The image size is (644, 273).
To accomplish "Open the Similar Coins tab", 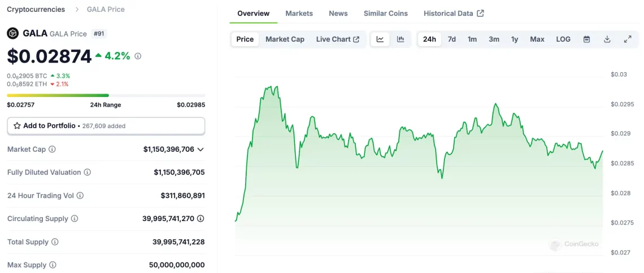I will click(x=386, y=13).
